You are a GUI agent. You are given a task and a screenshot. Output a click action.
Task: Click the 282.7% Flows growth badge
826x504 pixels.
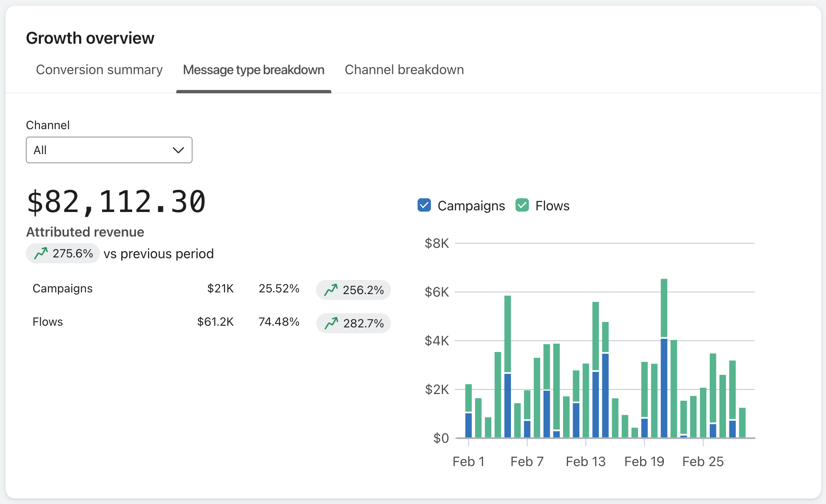(x=353, y=323)
